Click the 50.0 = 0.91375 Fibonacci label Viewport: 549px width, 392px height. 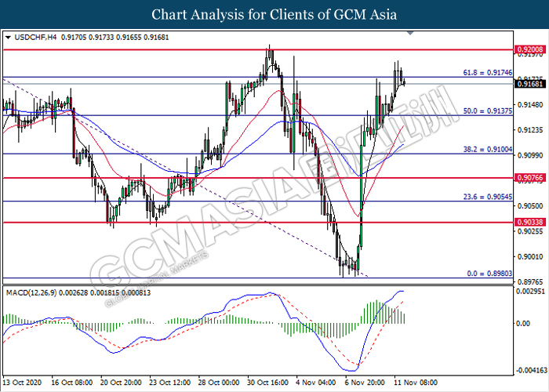coord(488,111)
